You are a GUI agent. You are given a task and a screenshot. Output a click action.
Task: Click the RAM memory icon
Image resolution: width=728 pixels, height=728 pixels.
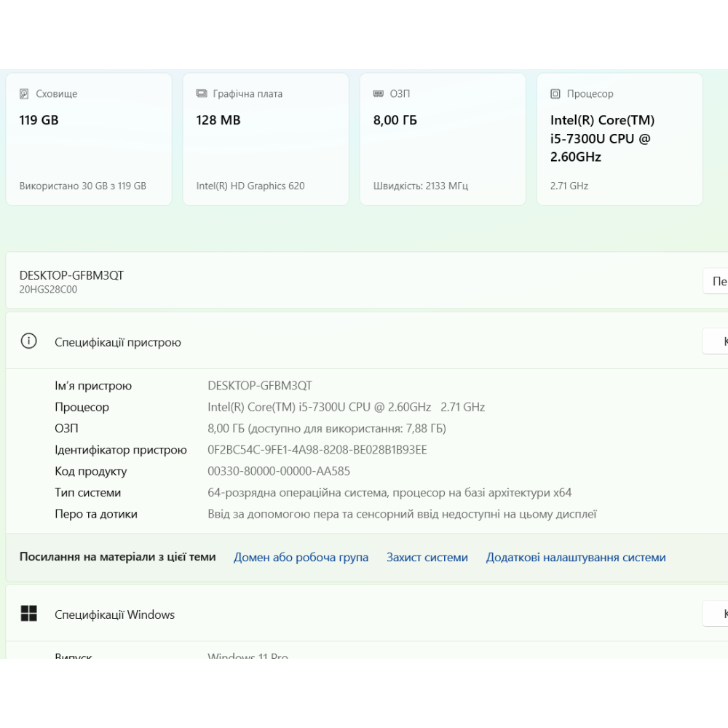point(379,94)
